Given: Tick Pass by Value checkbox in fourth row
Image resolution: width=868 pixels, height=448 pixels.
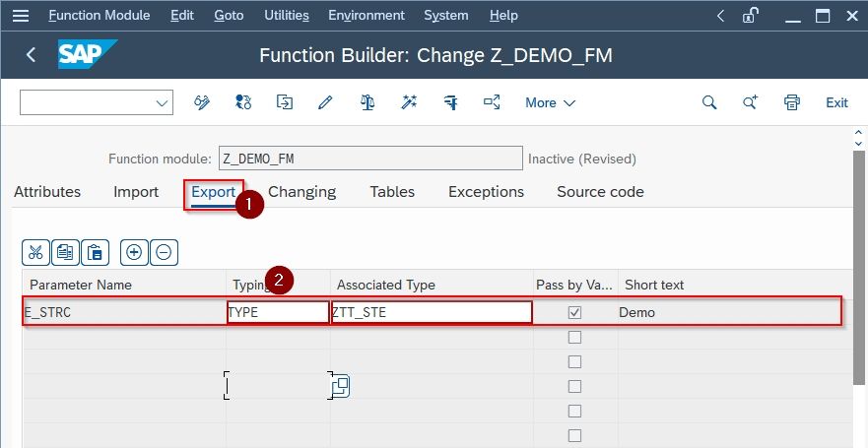Looking at the screenshot, I should point(574,386).
